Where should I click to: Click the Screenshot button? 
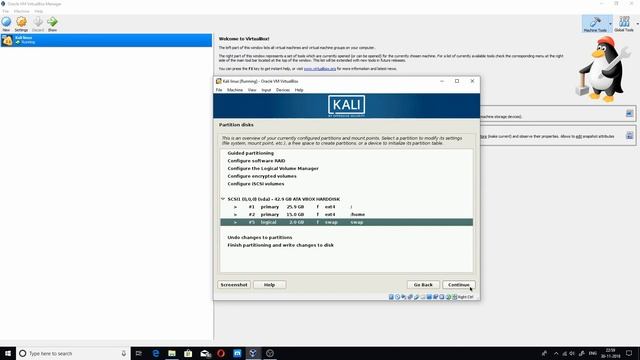pyautogui.click(x=234, y=284)
